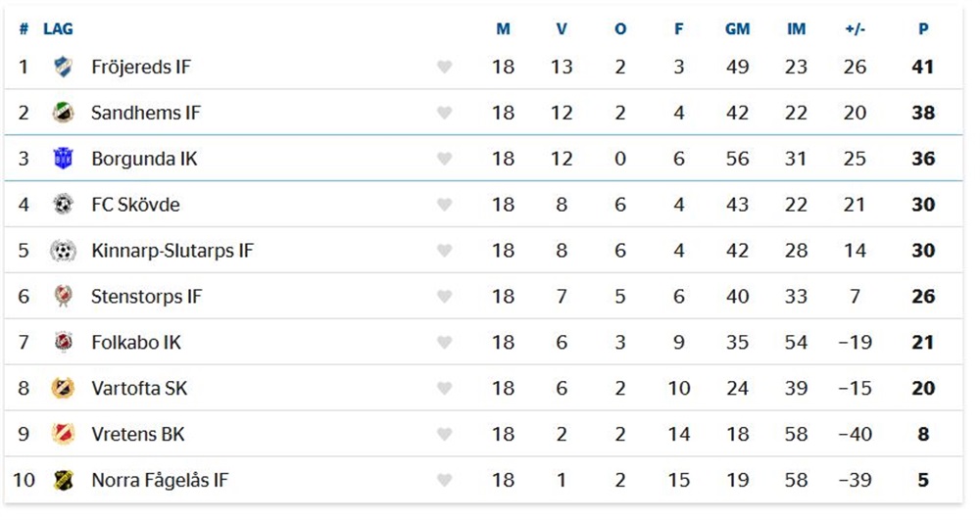
Task: Click the Norra Fågelås IF club crest
Action: (x=63, y=481)
